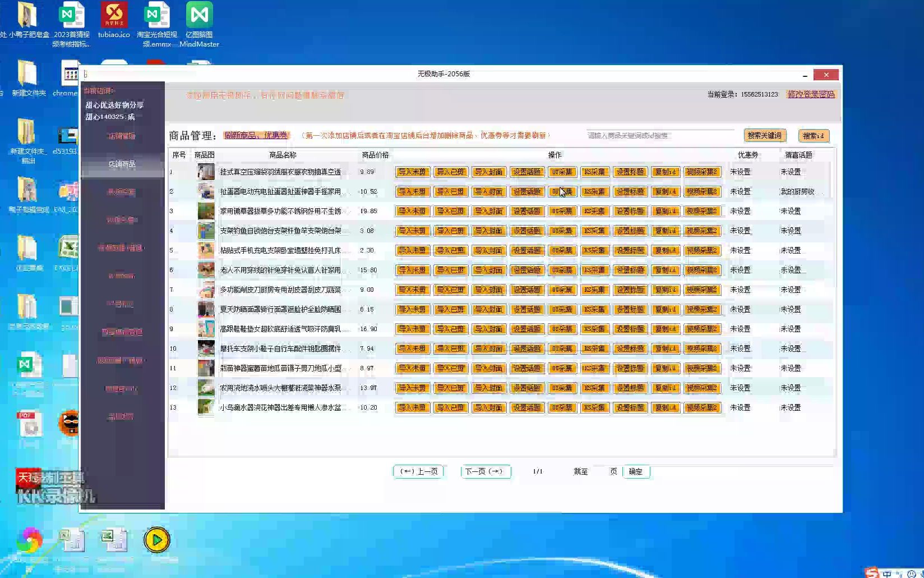Click 复制id for product row 8
This screenshot has height=578, width=924.
(x=666, y=309)
